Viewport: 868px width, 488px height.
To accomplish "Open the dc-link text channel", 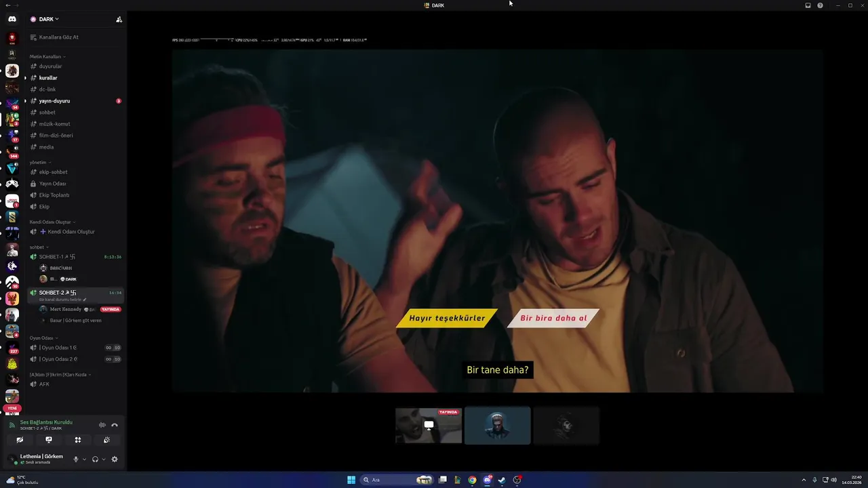I will (76, 89).
